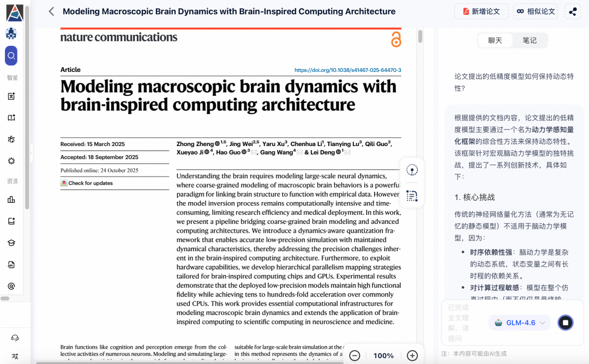The image size is (589, 364).
Task: Click the 100% zoom level value
Action: (383, 356)
